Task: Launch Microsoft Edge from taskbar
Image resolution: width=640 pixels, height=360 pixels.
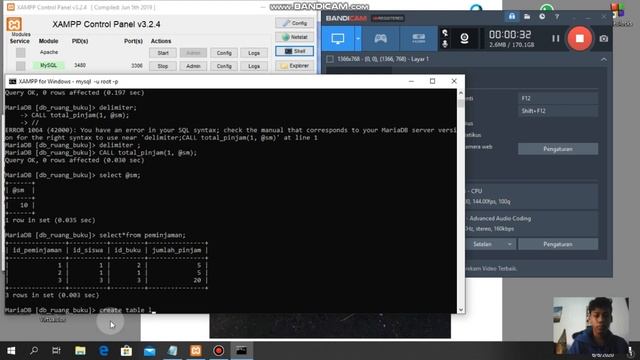Action: coord(104,351)
